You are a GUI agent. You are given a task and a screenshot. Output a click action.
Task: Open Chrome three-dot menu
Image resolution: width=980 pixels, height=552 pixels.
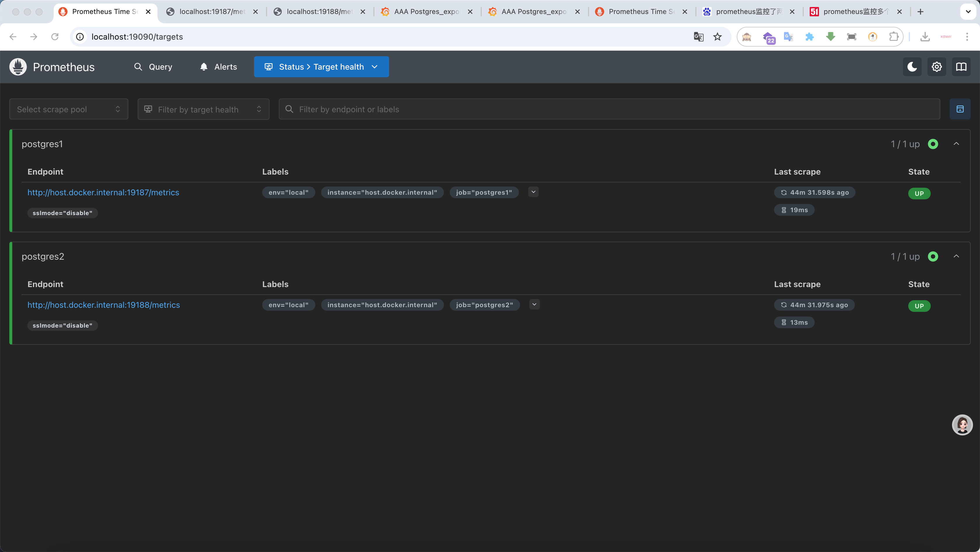(x=967, y=36)
